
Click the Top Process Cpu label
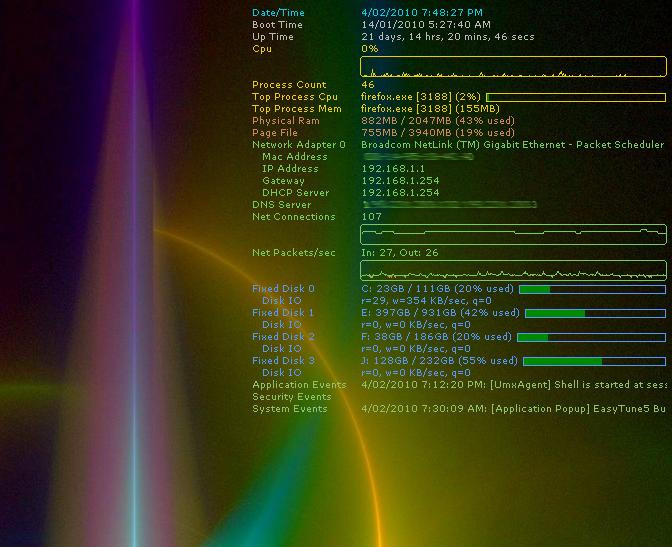click(x=295, y=97)
